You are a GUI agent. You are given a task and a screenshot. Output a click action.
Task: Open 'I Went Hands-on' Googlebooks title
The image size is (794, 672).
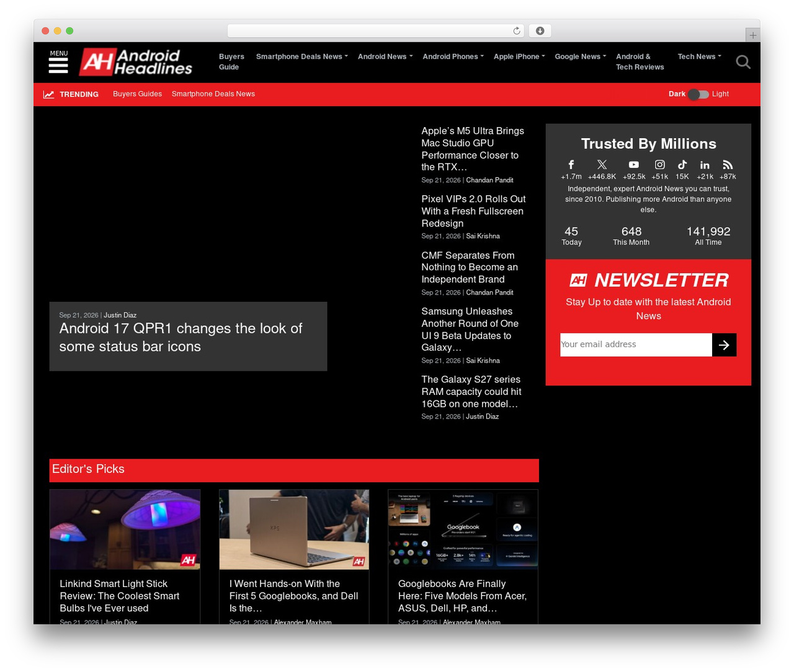click(293, 596)
